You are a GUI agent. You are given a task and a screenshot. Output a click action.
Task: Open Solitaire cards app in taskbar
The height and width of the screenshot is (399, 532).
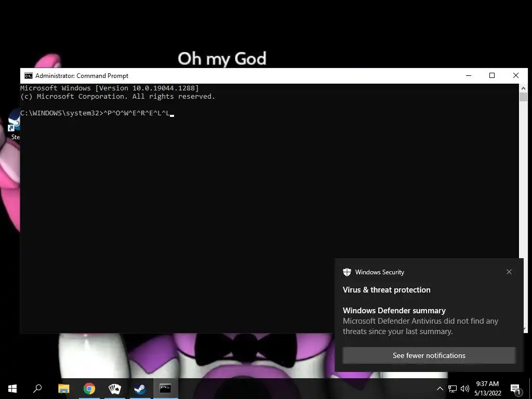click(115, 389)
